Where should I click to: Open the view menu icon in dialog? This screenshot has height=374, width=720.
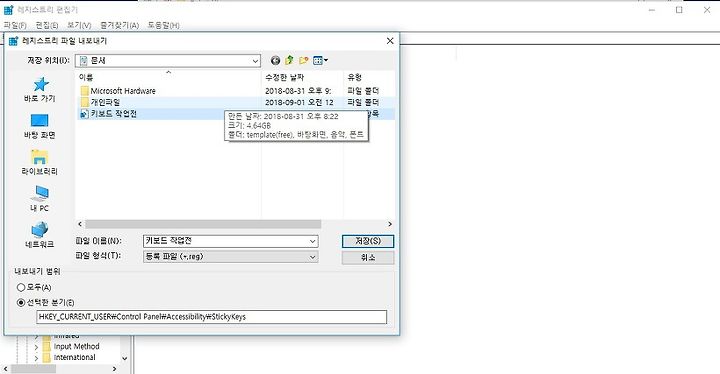320,60
